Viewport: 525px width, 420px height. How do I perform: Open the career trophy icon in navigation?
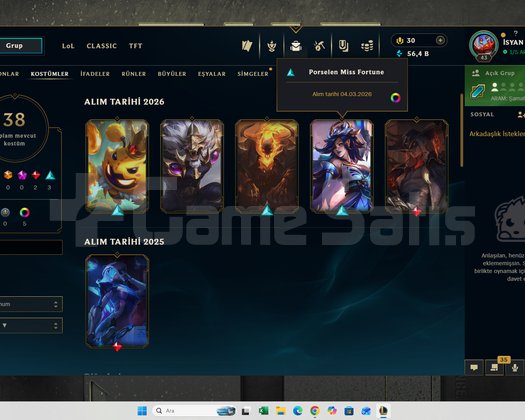click(x=272, y=46)
